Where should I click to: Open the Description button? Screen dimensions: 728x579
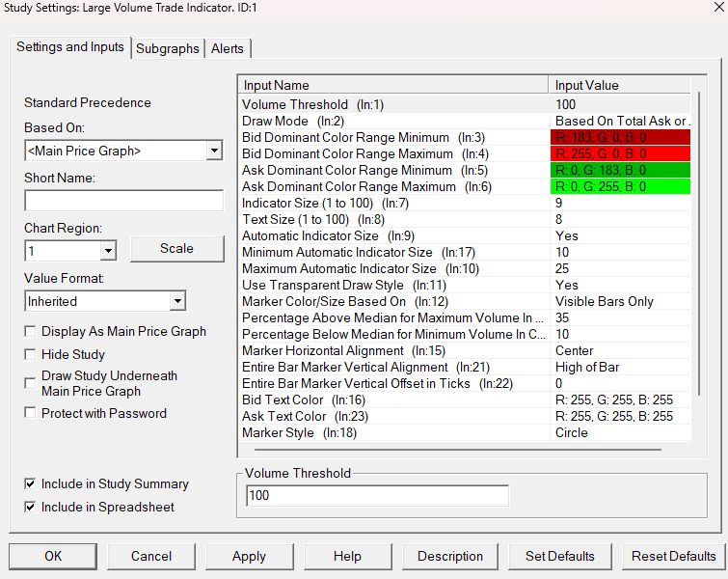[x=450, y=556]
